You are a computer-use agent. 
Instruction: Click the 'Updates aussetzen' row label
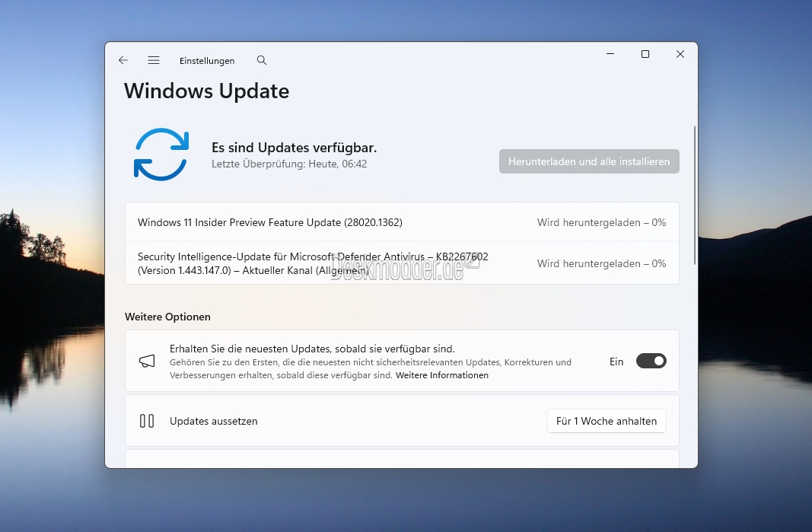pos(214,421)
